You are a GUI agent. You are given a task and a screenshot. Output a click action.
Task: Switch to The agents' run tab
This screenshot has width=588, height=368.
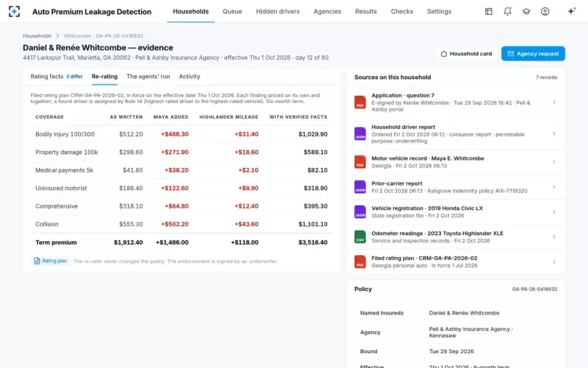click(x=148, y=77)
